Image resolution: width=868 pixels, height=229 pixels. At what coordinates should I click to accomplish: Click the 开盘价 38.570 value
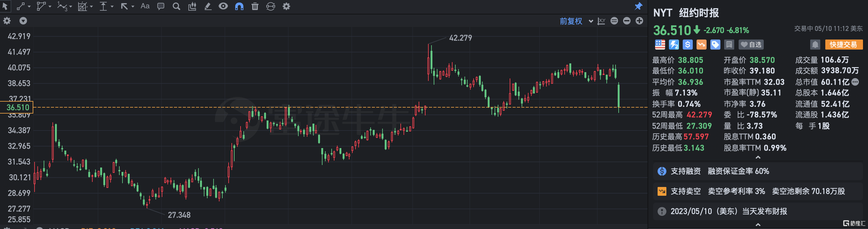(x=762, y=60)
